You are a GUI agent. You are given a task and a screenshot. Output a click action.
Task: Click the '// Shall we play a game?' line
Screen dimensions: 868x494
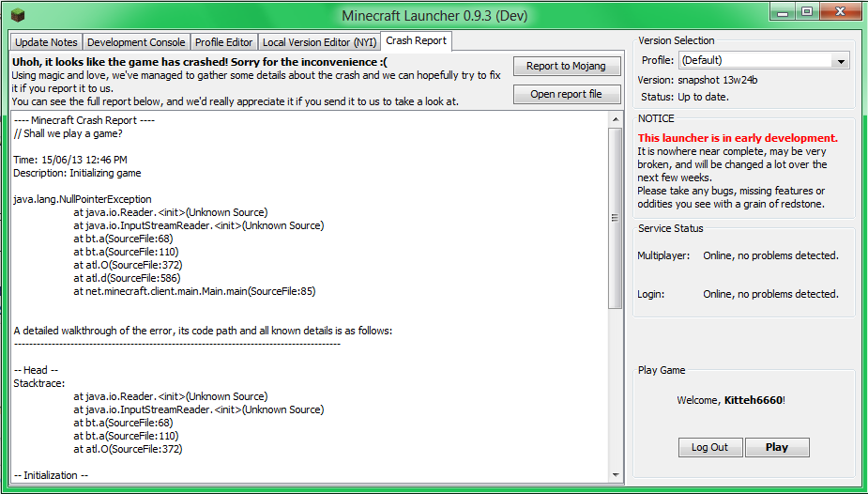[69, 133]
